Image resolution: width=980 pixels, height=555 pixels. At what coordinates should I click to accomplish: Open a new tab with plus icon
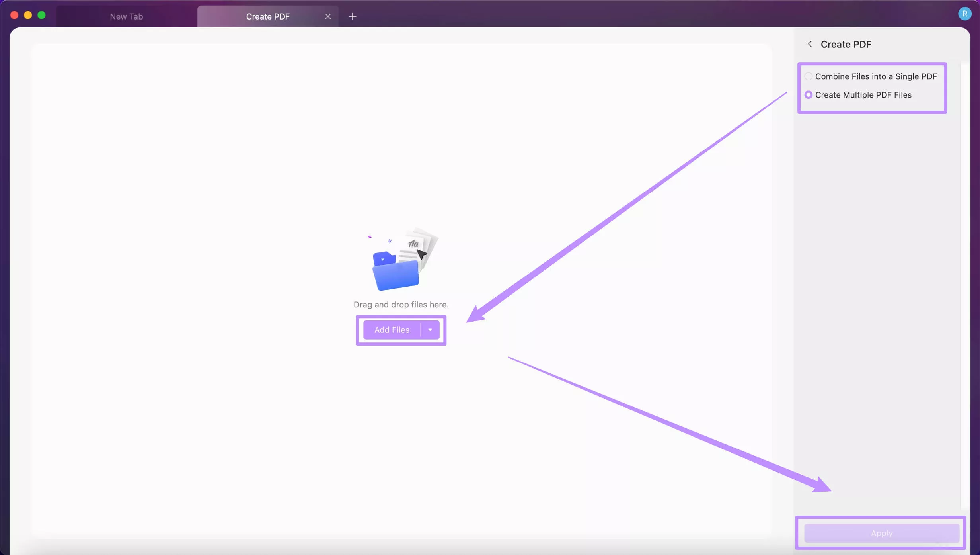click(352, 16)
